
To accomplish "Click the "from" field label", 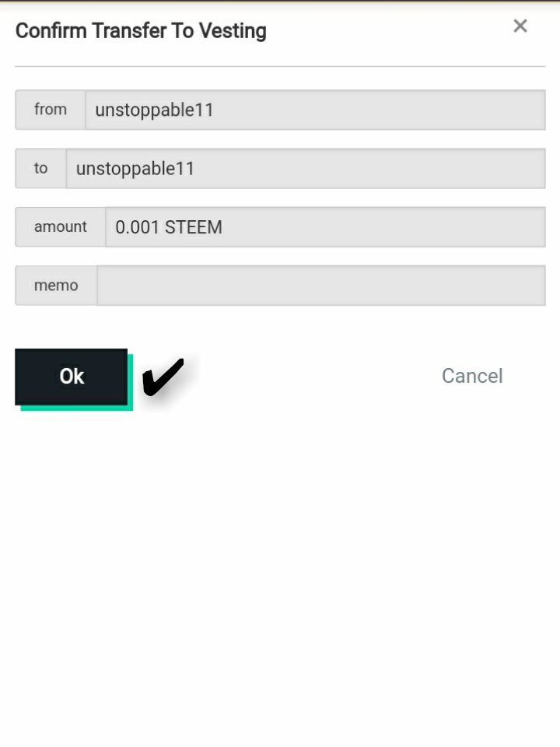I will 51,110.
